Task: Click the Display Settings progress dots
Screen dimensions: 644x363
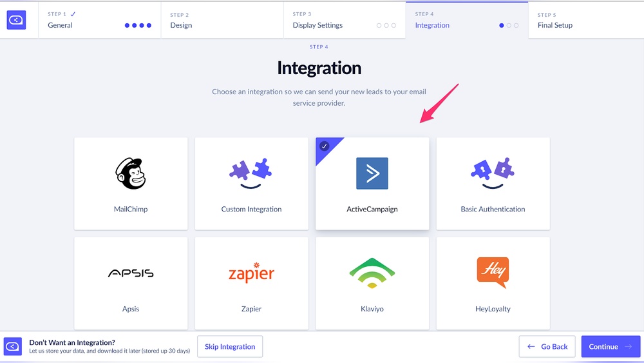Action: [386, 26]
